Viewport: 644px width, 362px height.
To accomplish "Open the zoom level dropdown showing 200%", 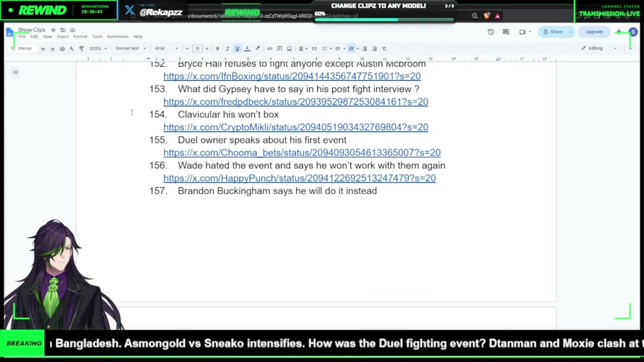I will pyautogui.click(x=98, y=49).
